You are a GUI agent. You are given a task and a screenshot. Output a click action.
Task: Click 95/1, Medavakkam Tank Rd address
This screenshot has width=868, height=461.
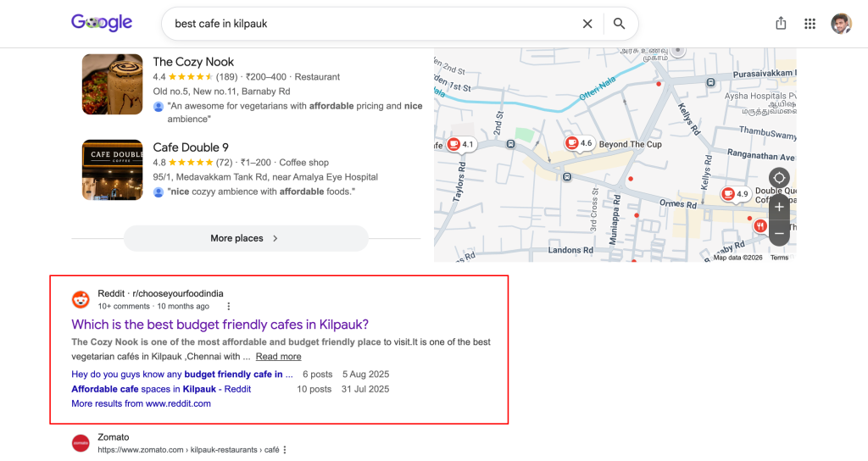[265, 177]
